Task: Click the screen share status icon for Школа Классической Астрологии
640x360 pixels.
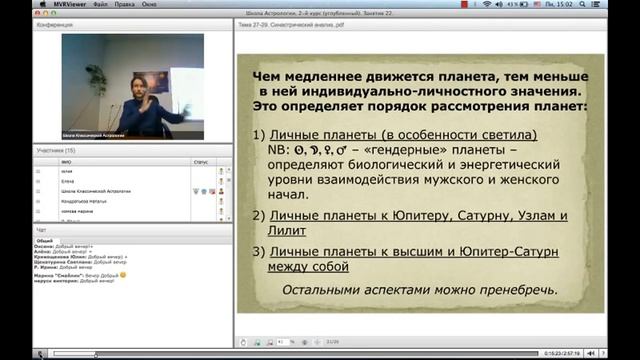Action: (x=212, y=191)
